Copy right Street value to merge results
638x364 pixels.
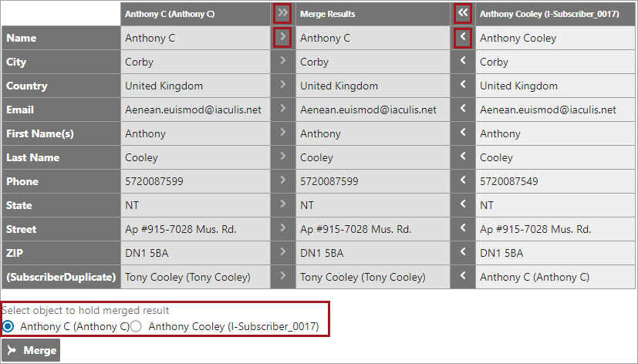coord(462,228)
